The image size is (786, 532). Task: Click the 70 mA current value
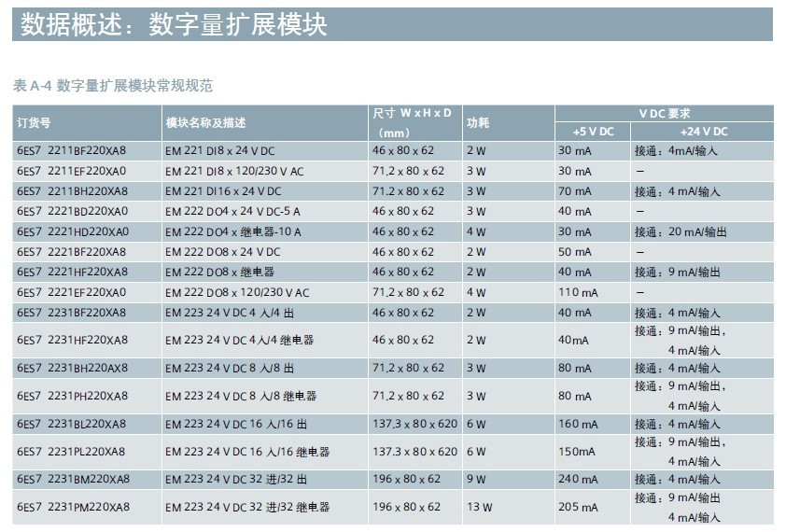coord(575,191)
